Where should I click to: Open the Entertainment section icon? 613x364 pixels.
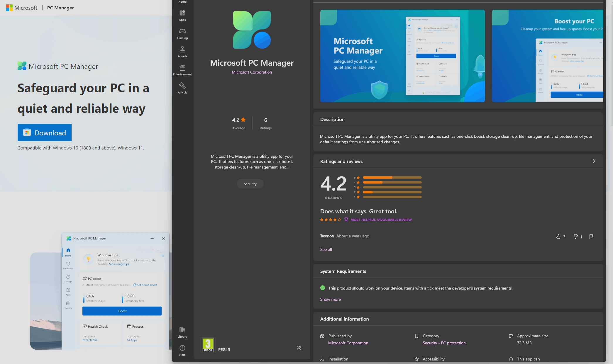pos(182,70)
